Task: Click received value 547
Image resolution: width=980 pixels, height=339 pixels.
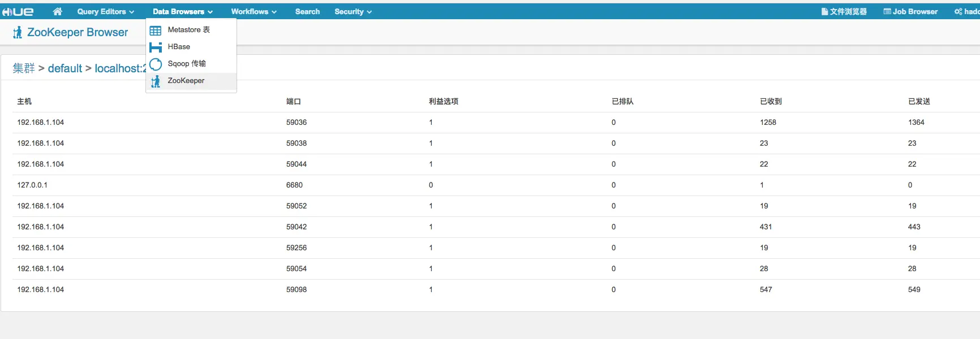Action: (766, 290)
